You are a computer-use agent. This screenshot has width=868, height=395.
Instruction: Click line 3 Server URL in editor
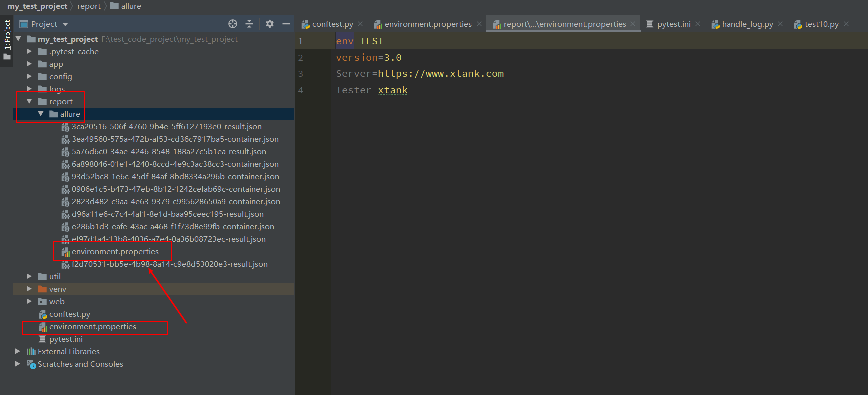pos(440,74)
